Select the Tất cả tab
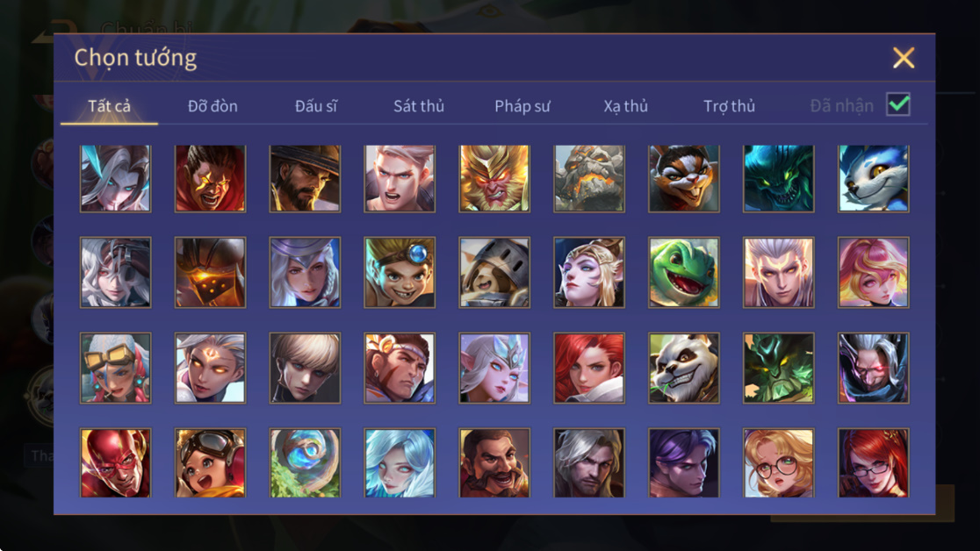980x551 pixels. pyautogui.click(x=110, y=106)
